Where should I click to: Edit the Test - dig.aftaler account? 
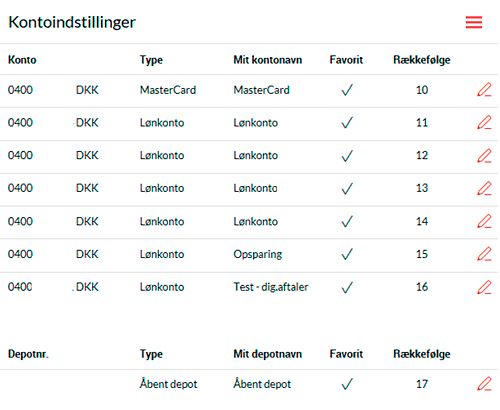click(484, 287)
